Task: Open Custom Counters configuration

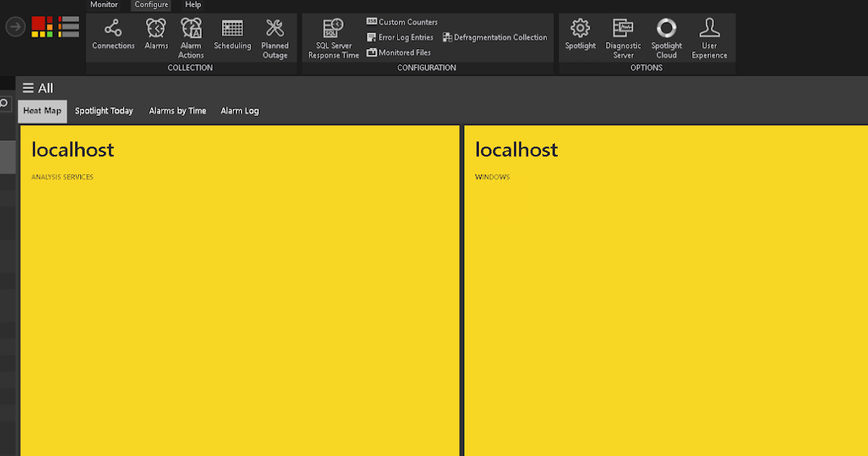Action: pos(402,22)
